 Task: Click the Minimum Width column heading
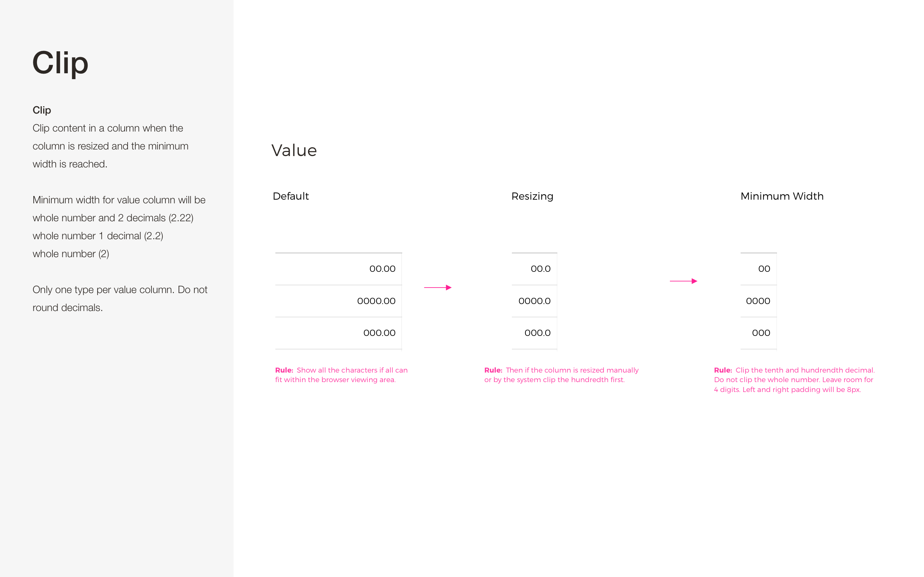click(x=782, y=196)
